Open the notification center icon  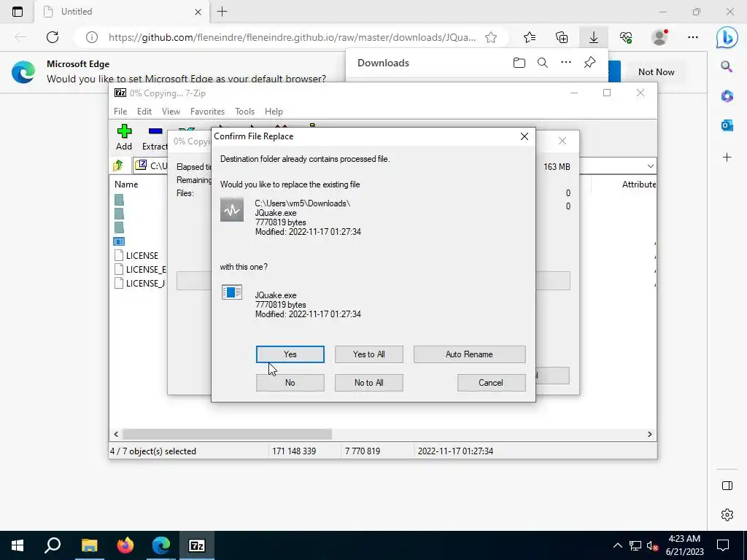(723, 545)
